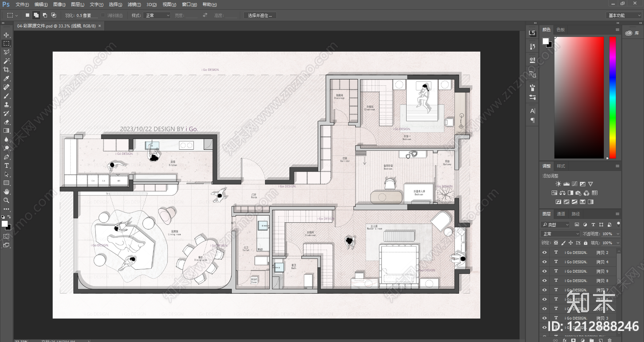Switch to the 通道 (Channels) tab
Screen dimensions: 644x342
[561, 214]
